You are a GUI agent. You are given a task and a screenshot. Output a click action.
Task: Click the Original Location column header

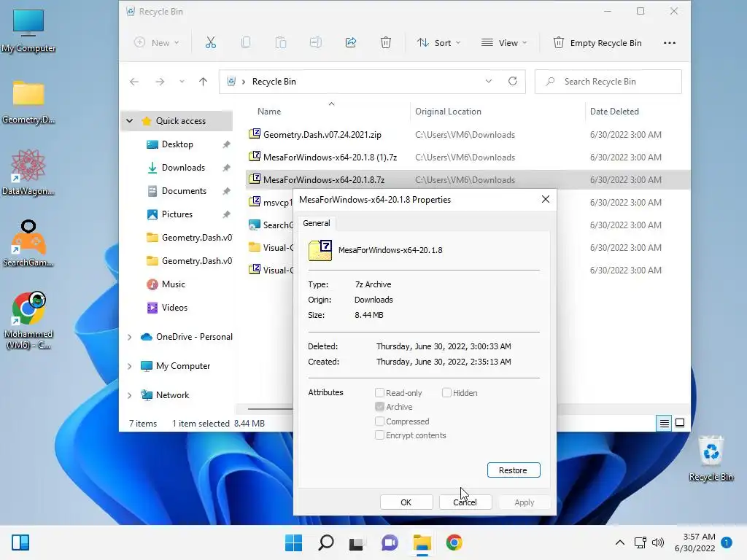449,112
